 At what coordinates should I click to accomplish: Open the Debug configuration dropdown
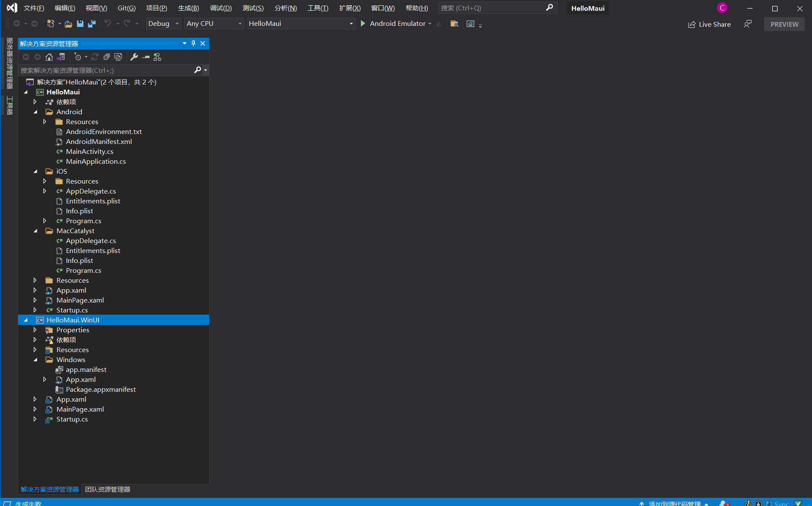click(x=163, y=24)
